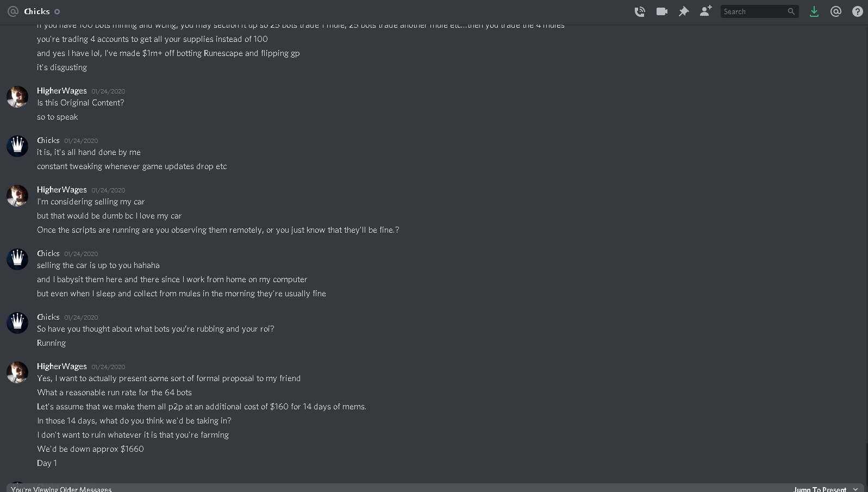Start a video call
Viewport: 868px width, 492px height.
pos(661,11)
